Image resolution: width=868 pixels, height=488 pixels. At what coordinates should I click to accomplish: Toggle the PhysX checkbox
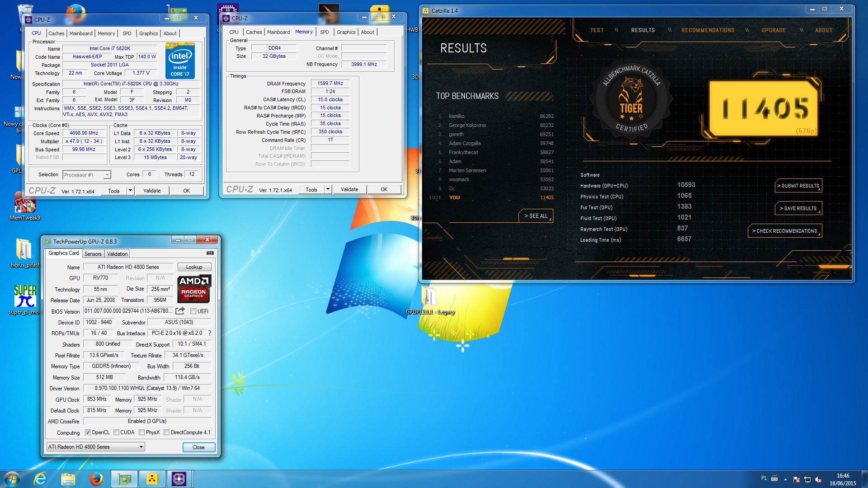click(142, 432)
